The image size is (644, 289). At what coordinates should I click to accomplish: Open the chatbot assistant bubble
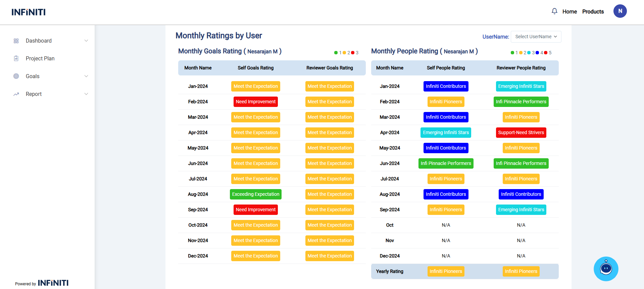[x=606, y=269]
